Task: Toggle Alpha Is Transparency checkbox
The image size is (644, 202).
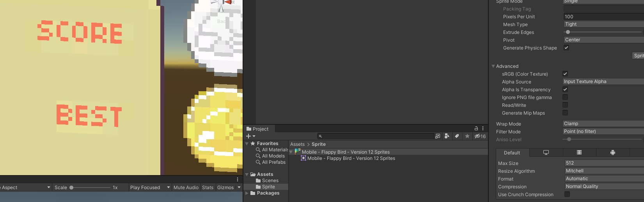Action: pos(565,89)
